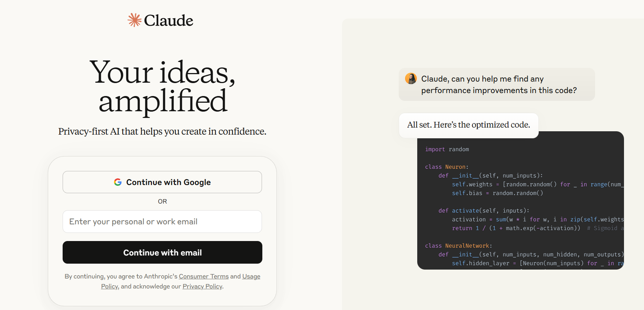This screenshot has width=644, height=310.
Task: Click 'By continuing, you agree to Anthropic's' text
Action: coord(121,276)
